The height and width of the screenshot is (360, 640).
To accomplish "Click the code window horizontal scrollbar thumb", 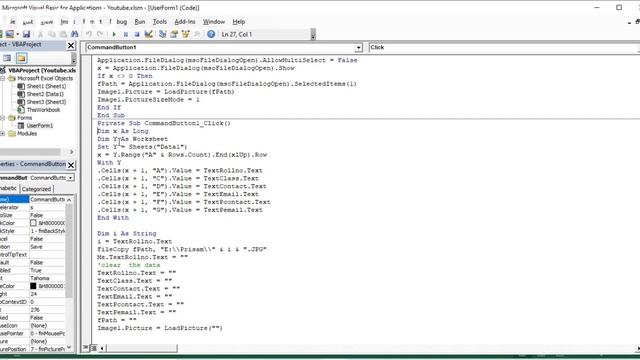I will point(142,348).
